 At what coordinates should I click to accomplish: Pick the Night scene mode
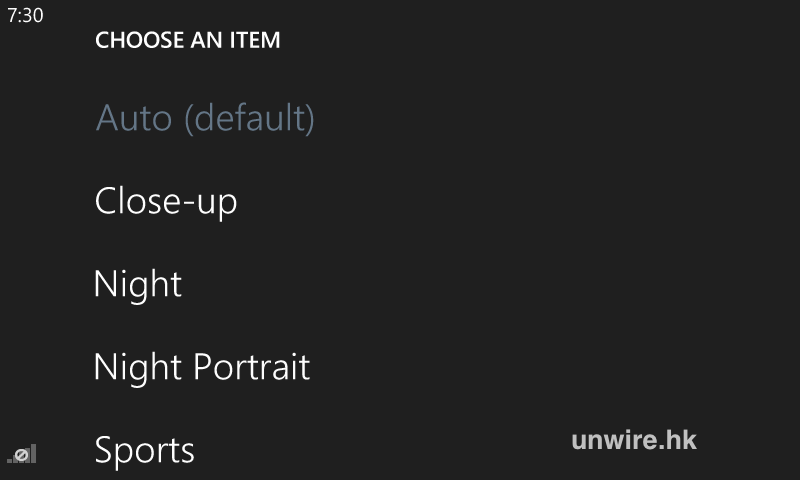click(138, 284)
